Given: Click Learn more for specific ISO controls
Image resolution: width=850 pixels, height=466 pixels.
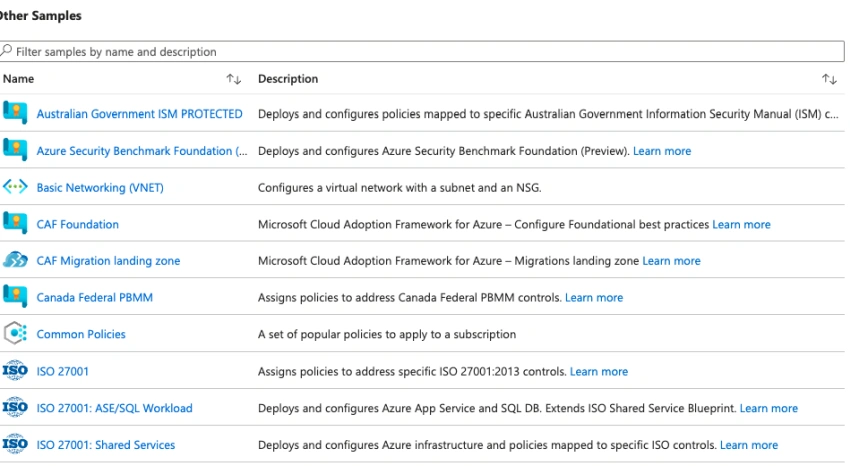Looking at the screenshot, I should [749, 445].
